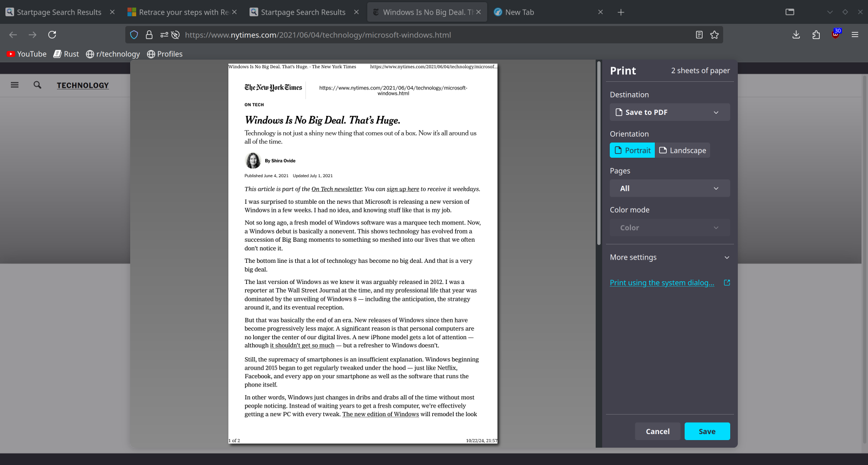Screen dimensions: 868x465
Task: Select Landscape orientation
Action: [x=682, y=150]
